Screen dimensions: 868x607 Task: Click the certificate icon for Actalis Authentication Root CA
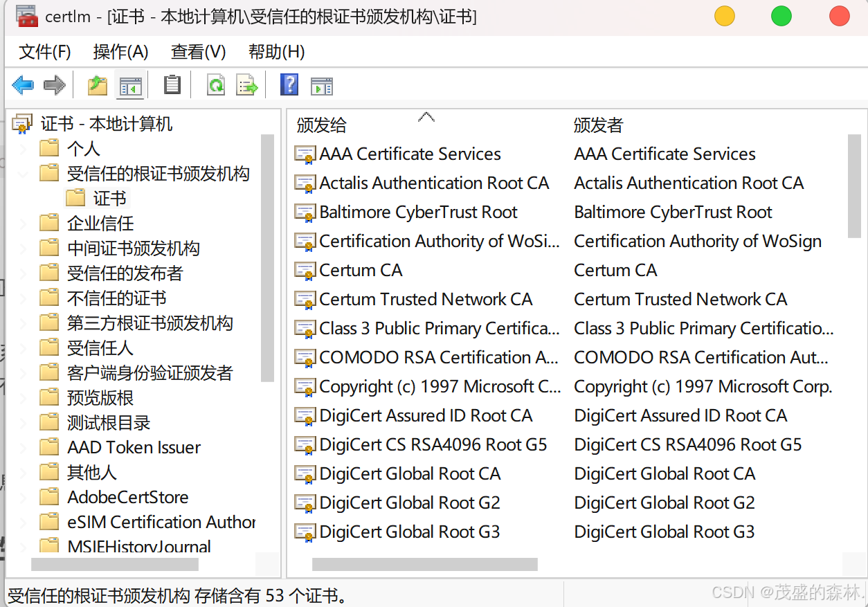pos(305,183)
